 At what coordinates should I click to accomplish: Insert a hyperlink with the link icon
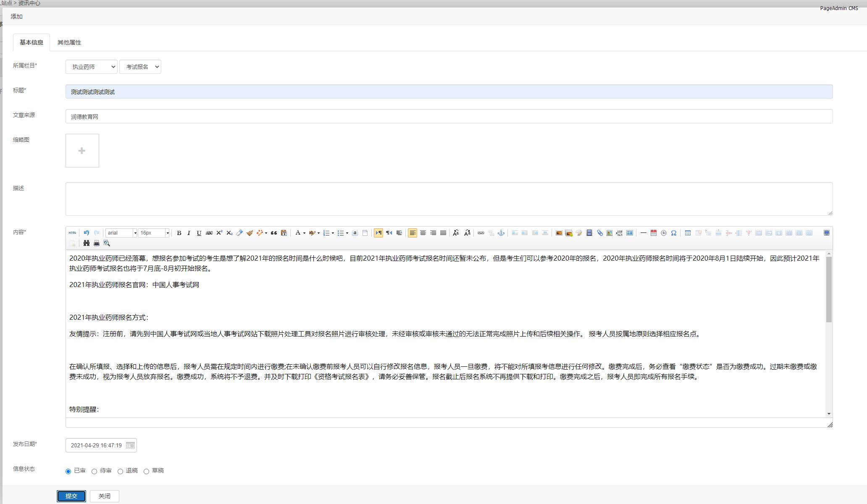pos(481,233)
